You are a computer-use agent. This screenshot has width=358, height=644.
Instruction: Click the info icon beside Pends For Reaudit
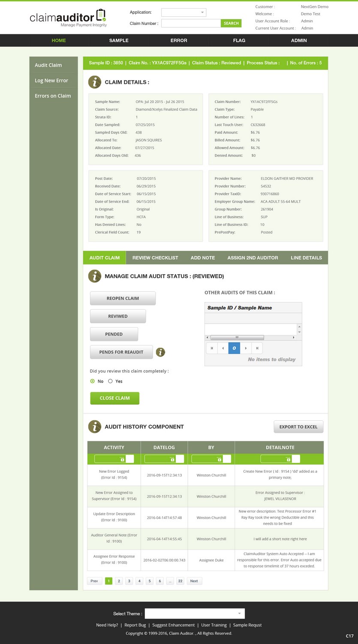coord(160,352)
